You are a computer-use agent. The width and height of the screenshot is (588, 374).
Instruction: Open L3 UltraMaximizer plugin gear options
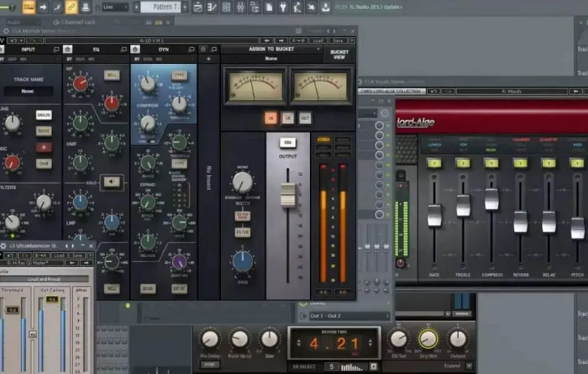[x=3, y=246]
